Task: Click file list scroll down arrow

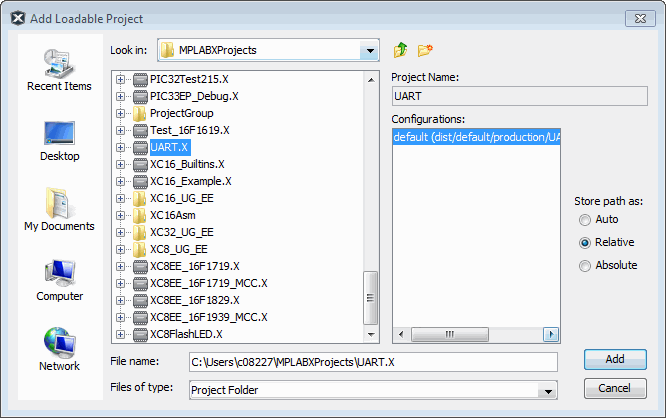Action: (371, 334)
